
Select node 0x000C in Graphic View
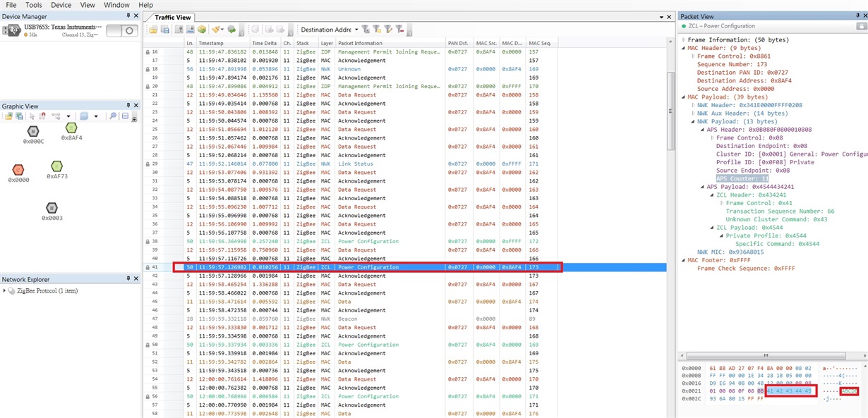pos(32,131)
